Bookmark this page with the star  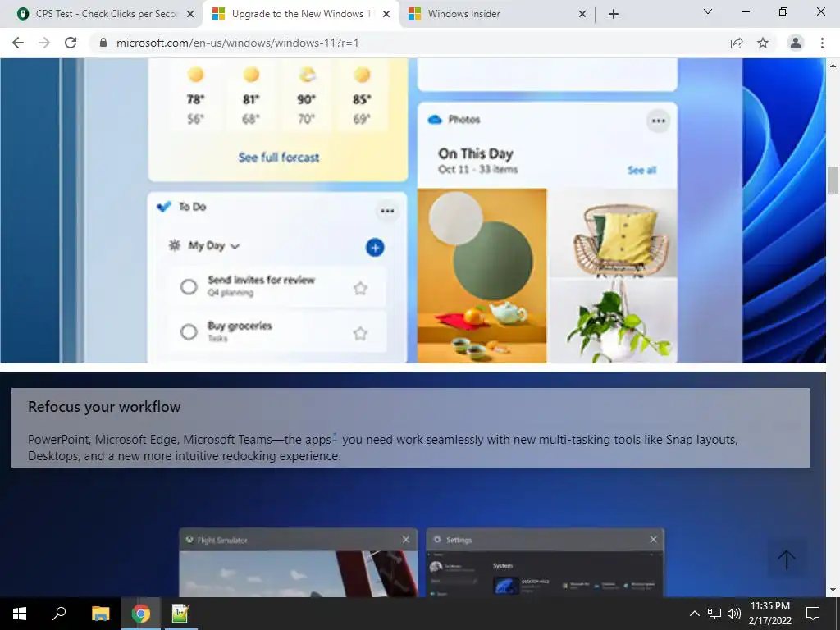763,43
